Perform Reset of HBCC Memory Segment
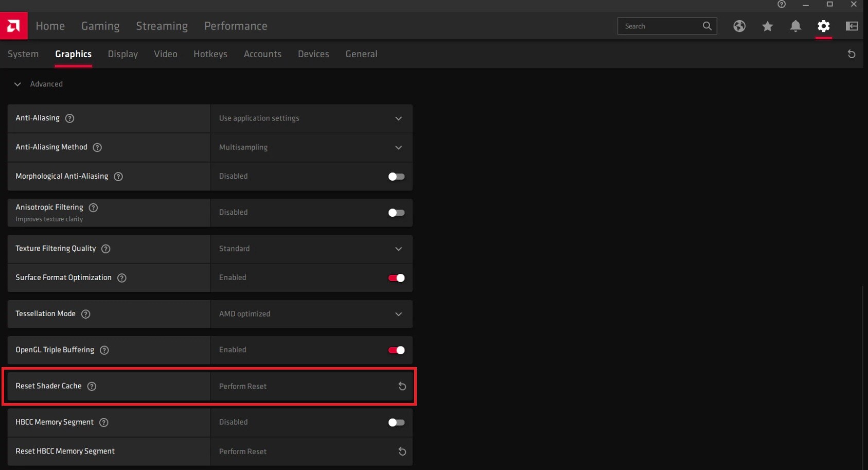Image resolution: width=868 pixels, height=470 pixels. click(402, 451)
